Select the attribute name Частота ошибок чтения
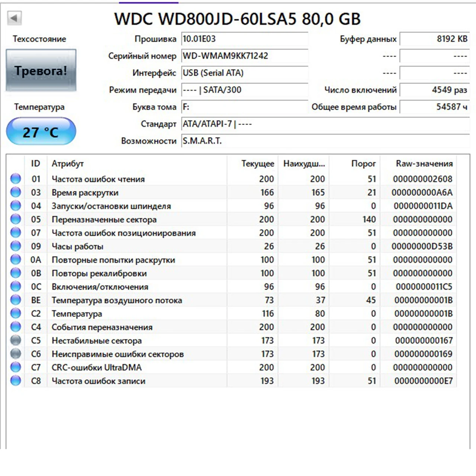 pyautogui.click(x=98, y=179)
